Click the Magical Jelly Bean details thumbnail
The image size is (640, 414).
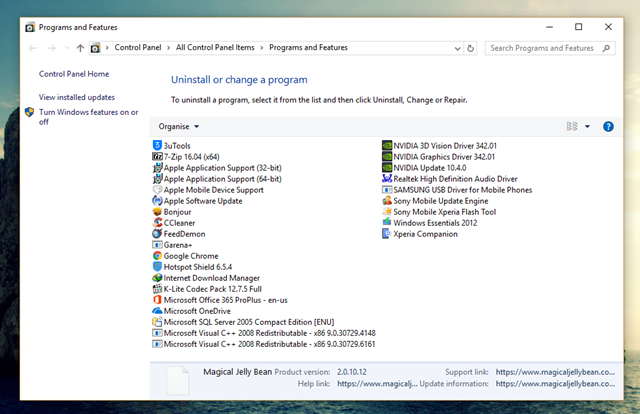178,381
